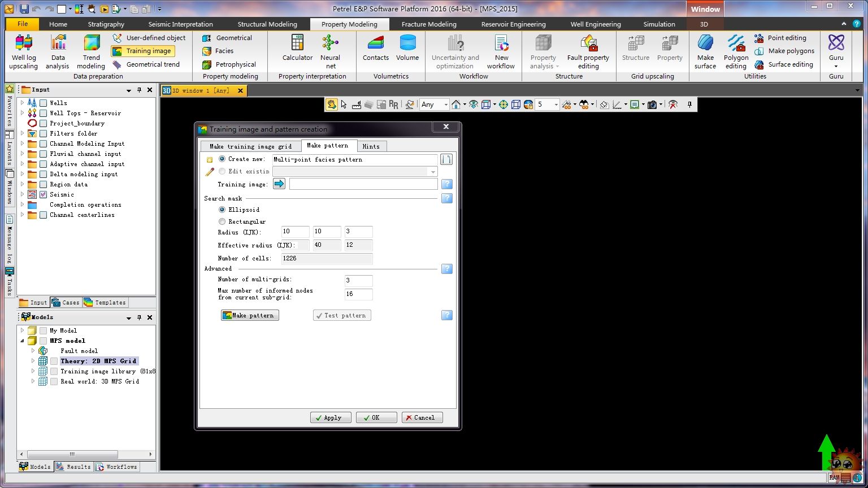Open the Well log upscaling tool

click(24, 51)
